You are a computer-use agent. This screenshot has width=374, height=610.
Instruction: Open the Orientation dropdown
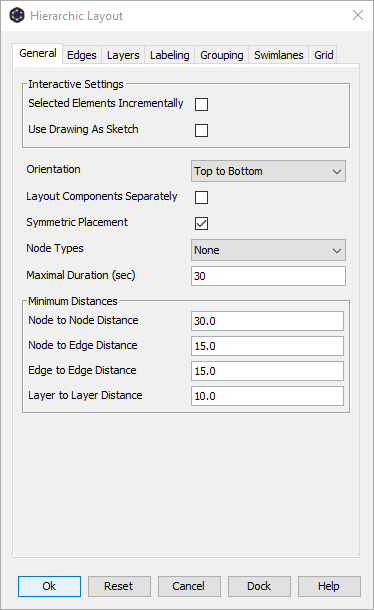tap(268, 171)
